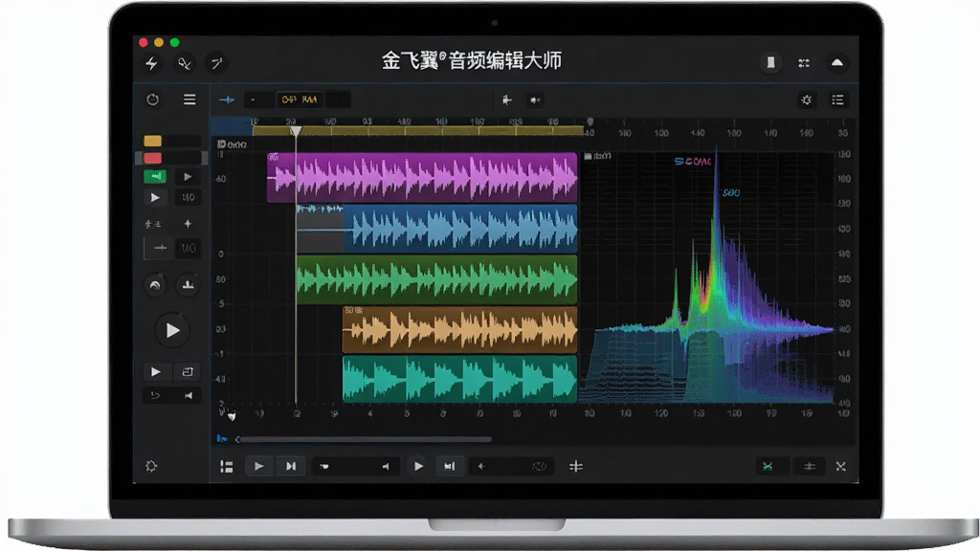
Task: Click the small play button in sidebar
Action: [x=155, y=197]
